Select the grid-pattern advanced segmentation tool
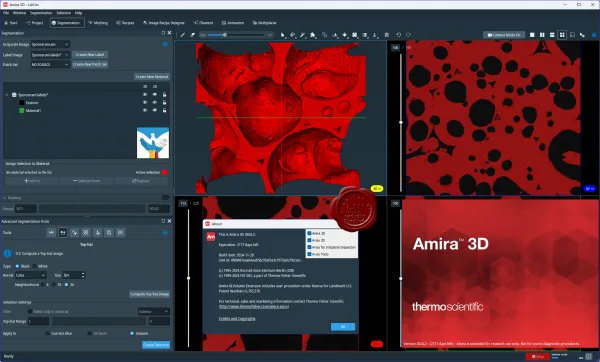The width and height of the screenshot is (600, 362). 86,232
